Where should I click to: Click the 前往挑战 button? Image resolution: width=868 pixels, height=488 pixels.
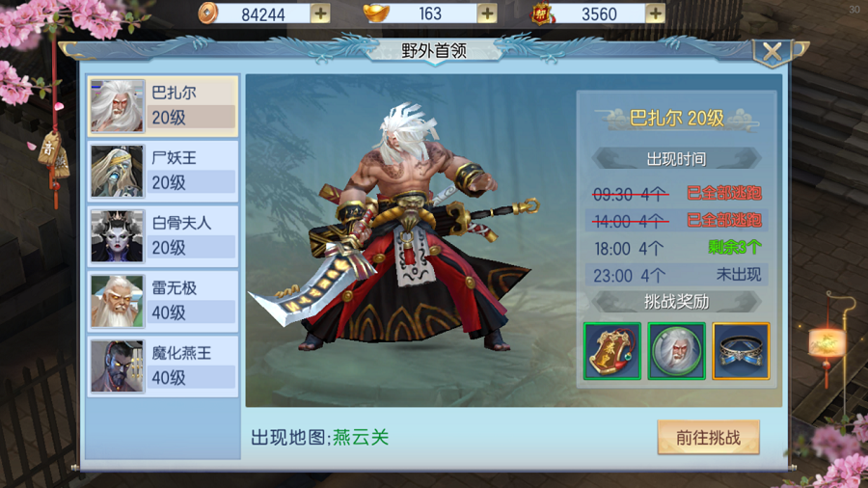pos(708,438)
